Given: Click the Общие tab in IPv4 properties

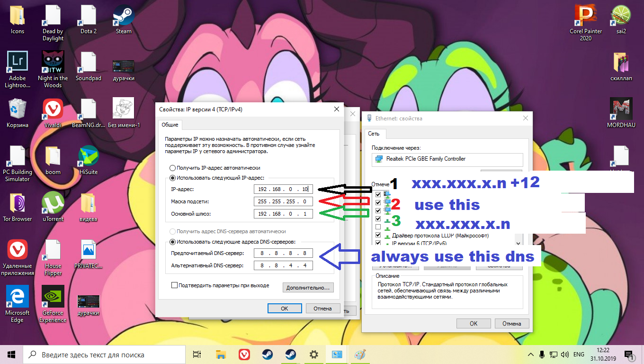Looking at the screenshot, I should [170, 125].
